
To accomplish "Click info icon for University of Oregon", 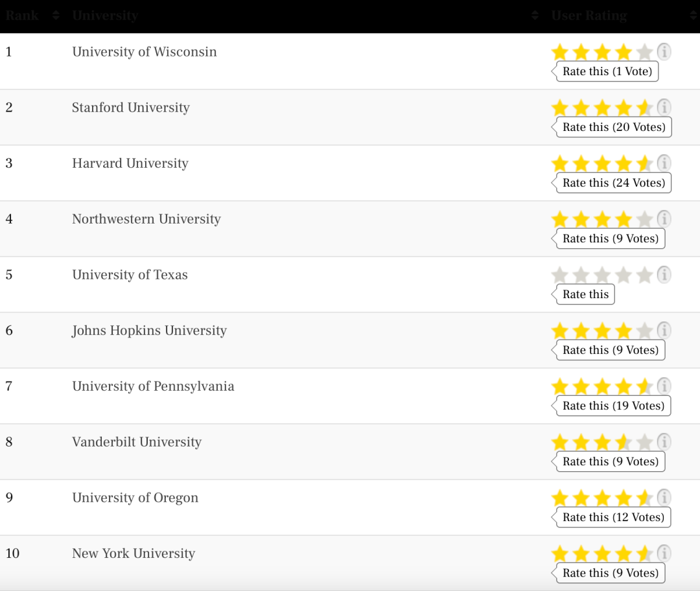I will [x=664, y=498].
